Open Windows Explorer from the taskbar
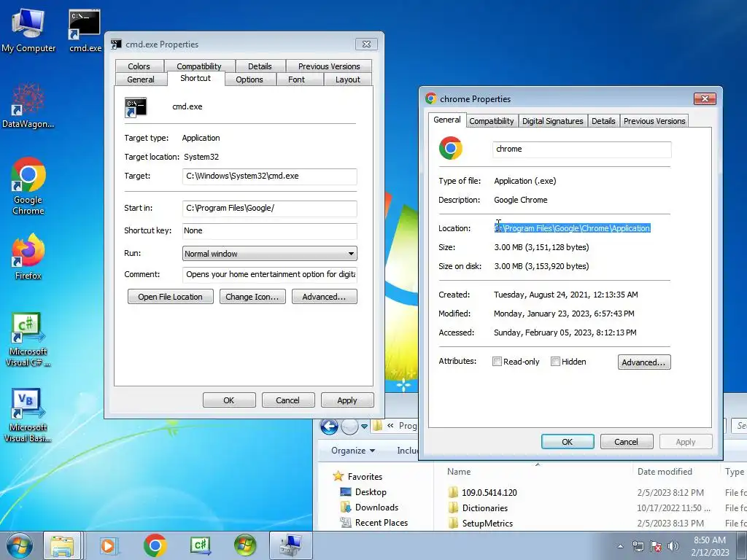This screenshot has height=560, width=747. (63, 545)
